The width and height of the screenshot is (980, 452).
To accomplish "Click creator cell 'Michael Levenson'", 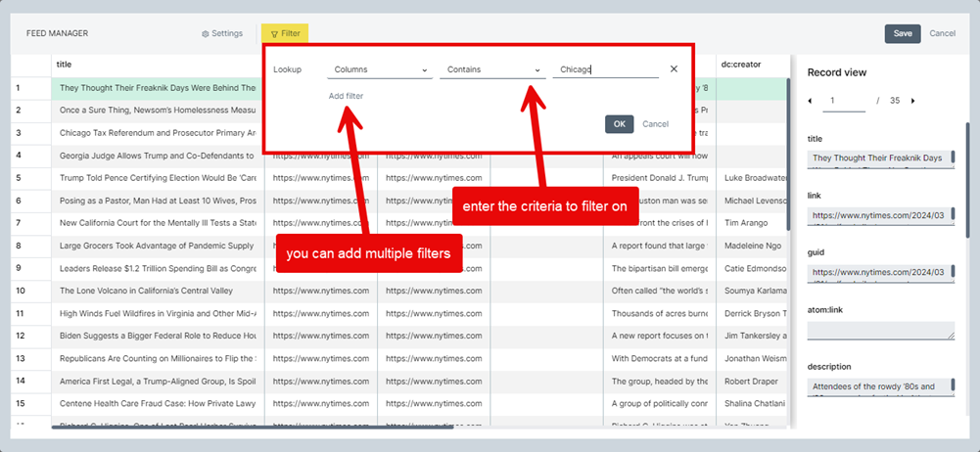I will click(751, 201).
